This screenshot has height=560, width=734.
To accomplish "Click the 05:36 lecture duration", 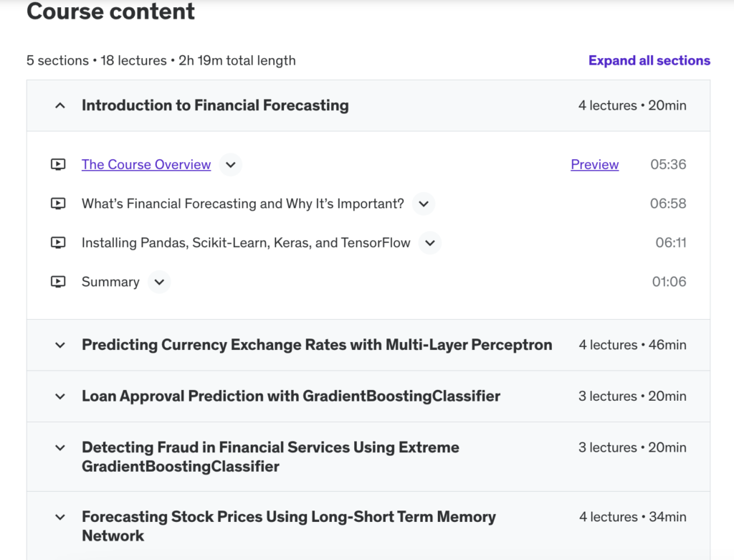I will point(668,164).
